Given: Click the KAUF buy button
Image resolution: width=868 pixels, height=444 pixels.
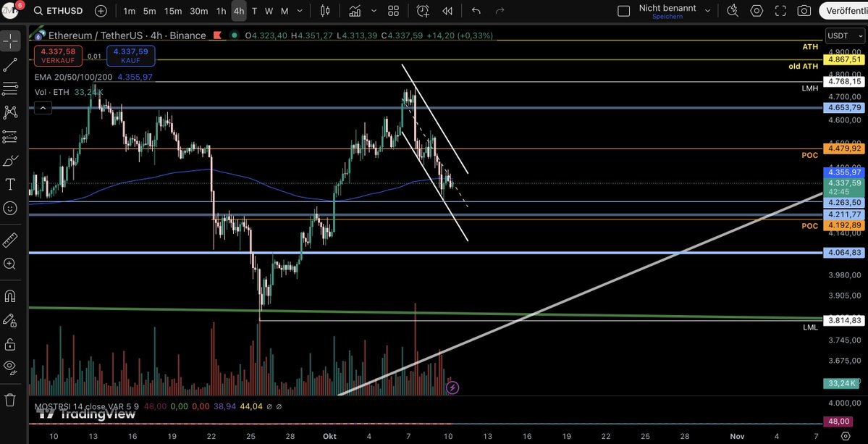Looking at the screenshot, I should coord(131,55).
